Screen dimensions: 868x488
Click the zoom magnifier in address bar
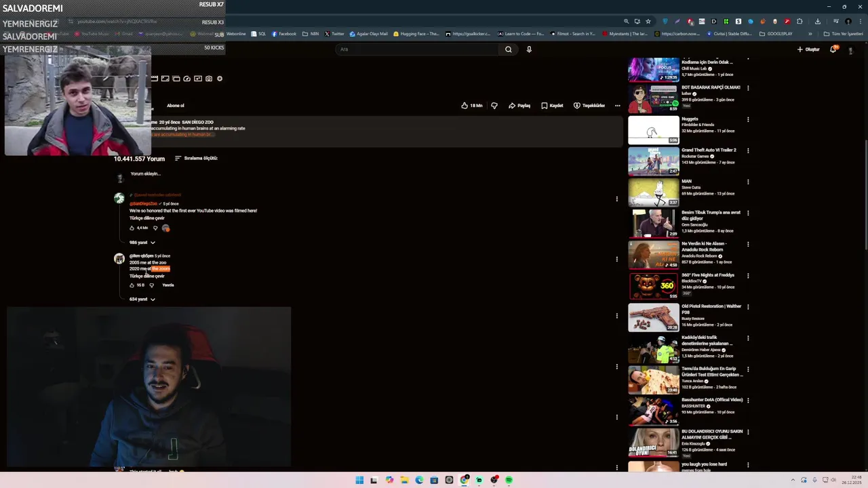(626, 21)
